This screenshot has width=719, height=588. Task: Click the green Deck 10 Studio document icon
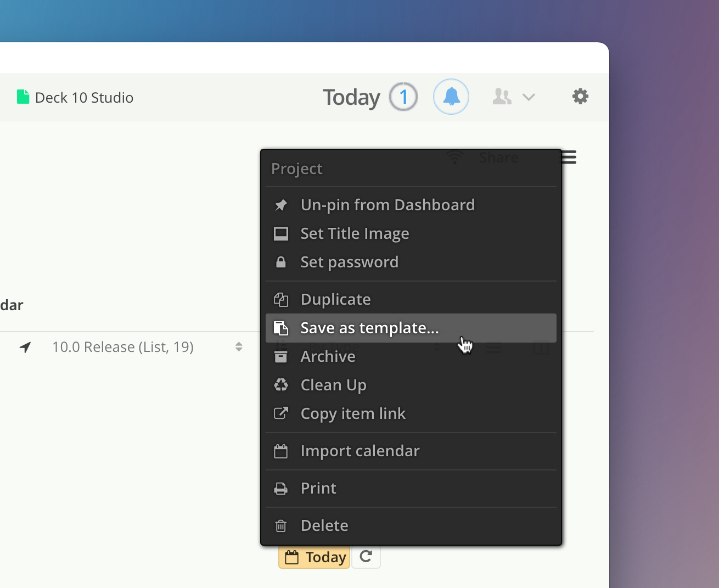(23, 97)
